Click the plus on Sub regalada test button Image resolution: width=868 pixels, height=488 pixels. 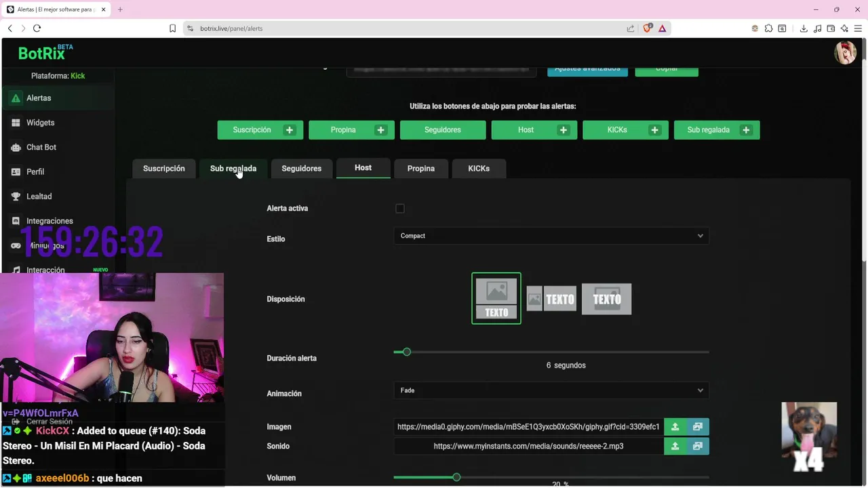tap(746, 130)
